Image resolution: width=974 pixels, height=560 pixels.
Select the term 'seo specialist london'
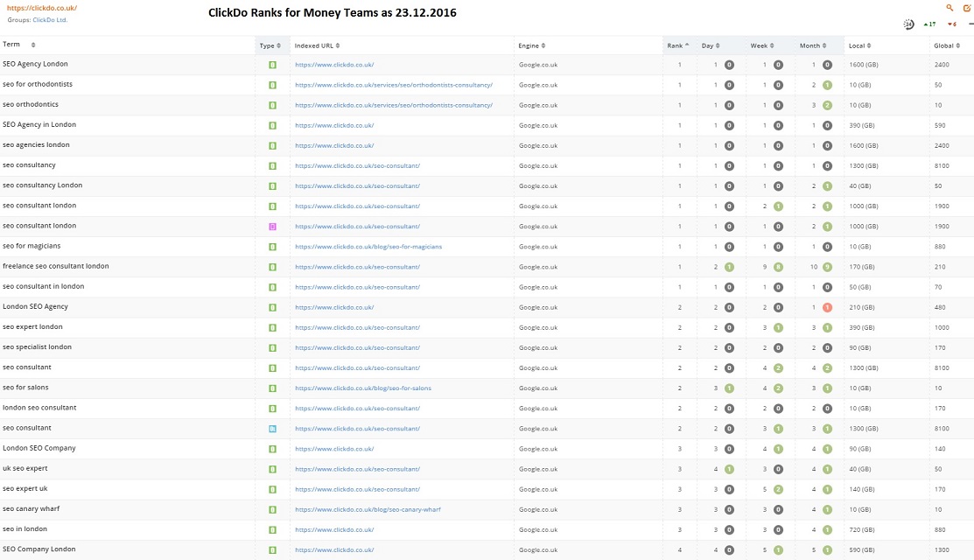tap(37, 347)
